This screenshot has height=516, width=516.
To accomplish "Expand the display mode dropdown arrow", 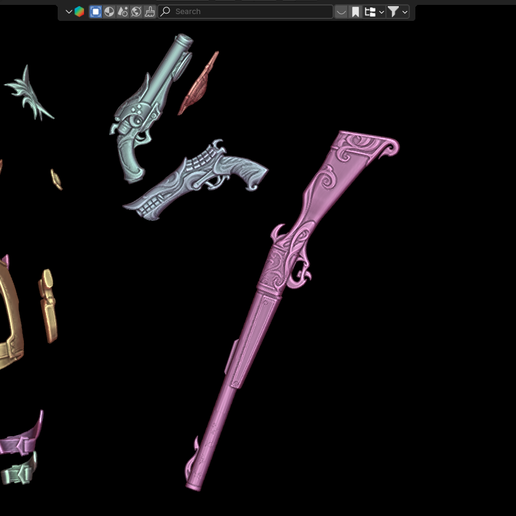I will 381,12.
